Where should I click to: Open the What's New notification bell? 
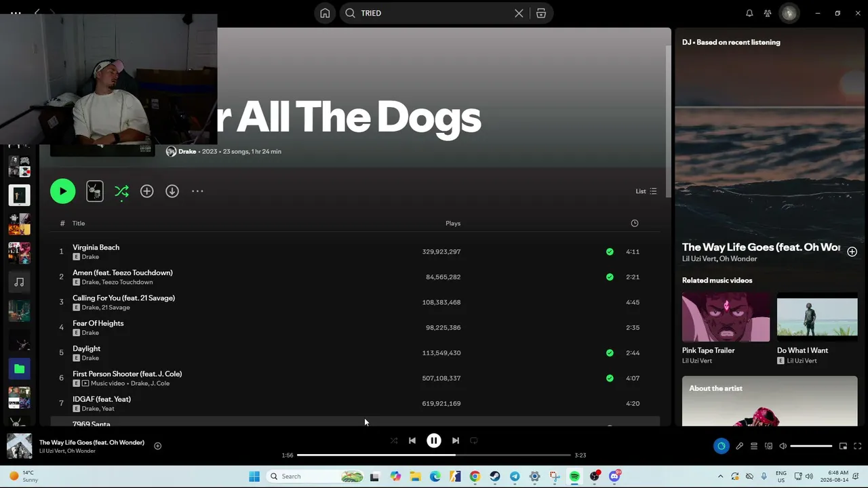click(x=749, y=13)
